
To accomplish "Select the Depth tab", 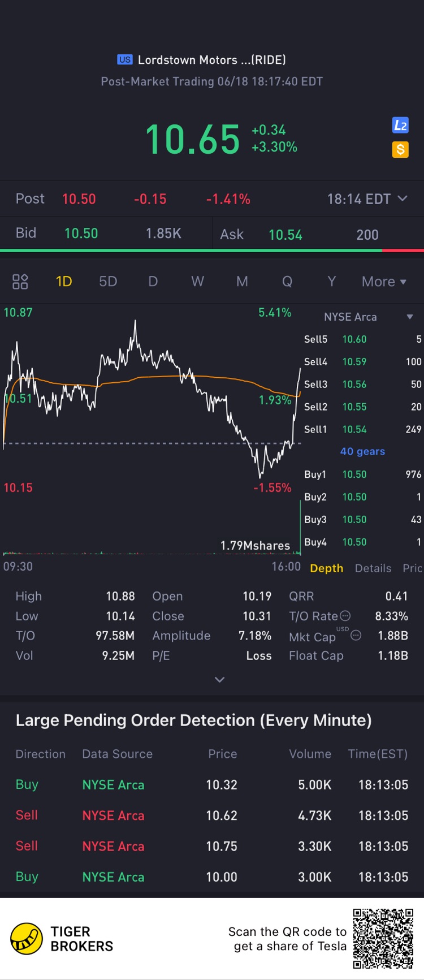I will click(327, 568).
